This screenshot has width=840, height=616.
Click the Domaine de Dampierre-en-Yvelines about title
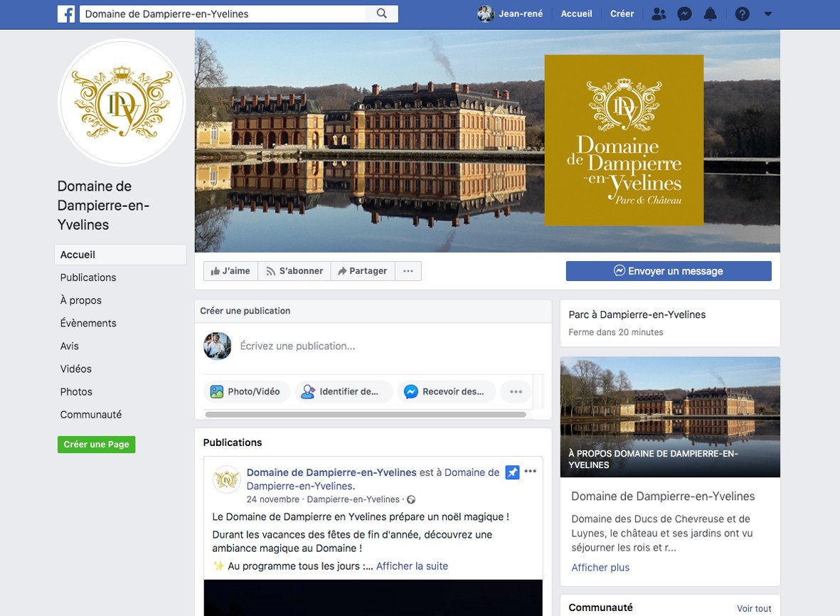click(x=663, y=496)
